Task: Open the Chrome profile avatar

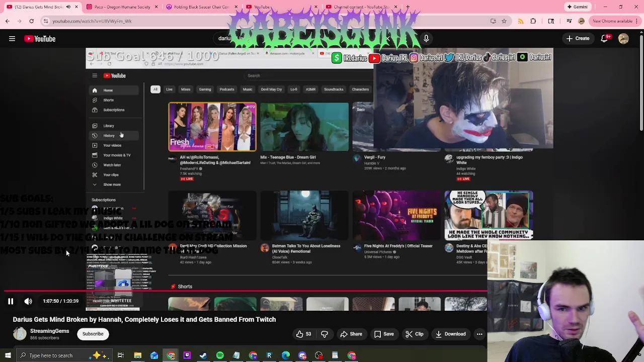Action: pos(582,21)
